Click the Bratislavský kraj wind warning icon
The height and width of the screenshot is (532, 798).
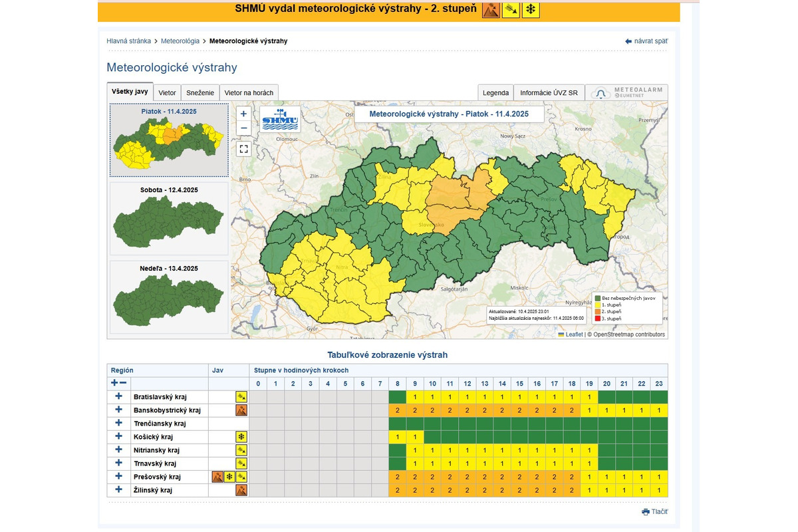tap(241, 397)
